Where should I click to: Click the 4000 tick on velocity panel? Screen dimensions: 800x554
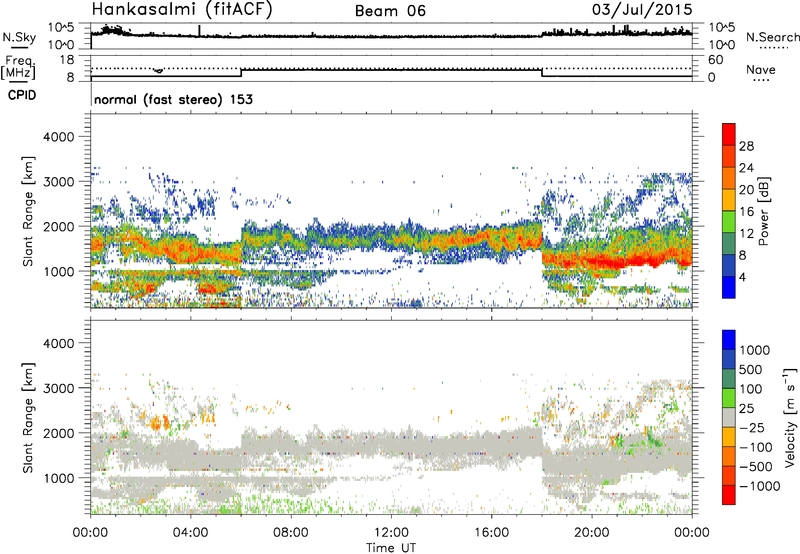tap(58, 343)
